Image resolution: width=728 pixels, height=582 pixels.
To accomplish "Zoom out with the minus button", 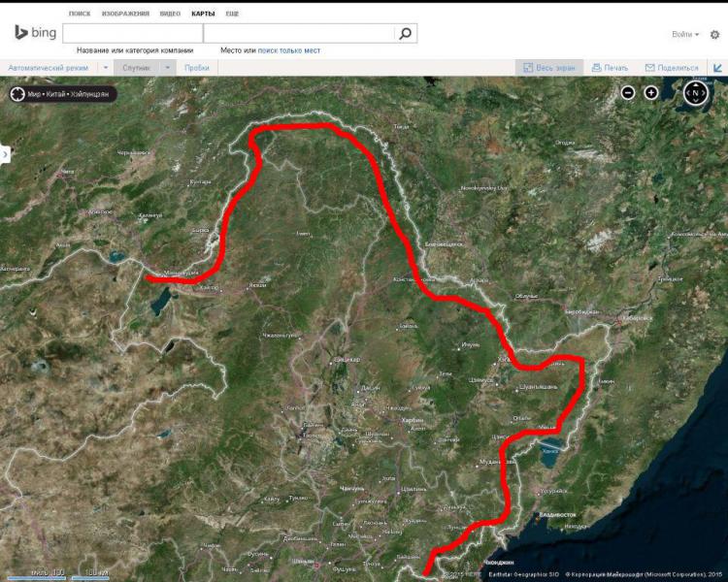I will (628, 93).
